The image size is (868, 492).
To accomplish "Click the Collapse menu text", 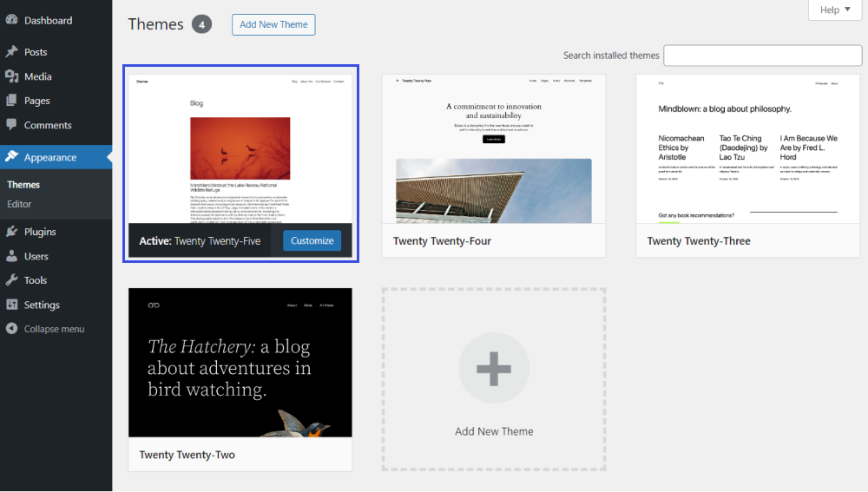I will pyautogui.click(x=54, y=329).
